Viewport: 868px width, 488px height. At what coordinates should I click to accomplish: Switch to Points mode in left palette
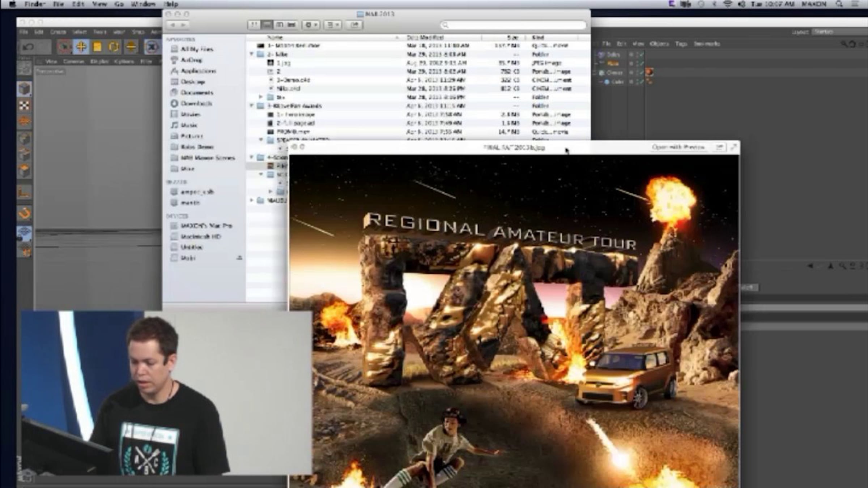pos(25,139)
